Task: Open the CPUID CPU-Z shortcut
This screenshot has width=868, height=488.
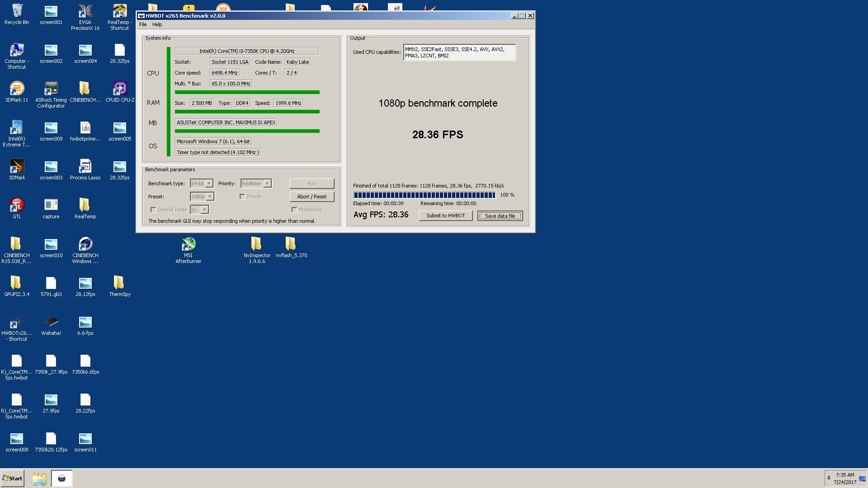Action: [x=119, y=92]
